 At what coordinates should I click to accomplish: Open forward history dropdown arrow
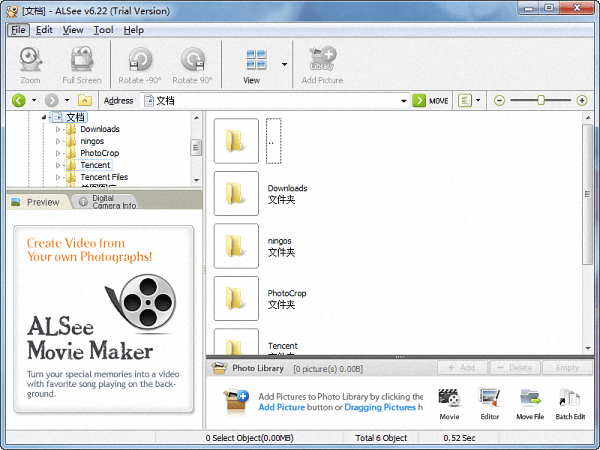tap(67, 101)
